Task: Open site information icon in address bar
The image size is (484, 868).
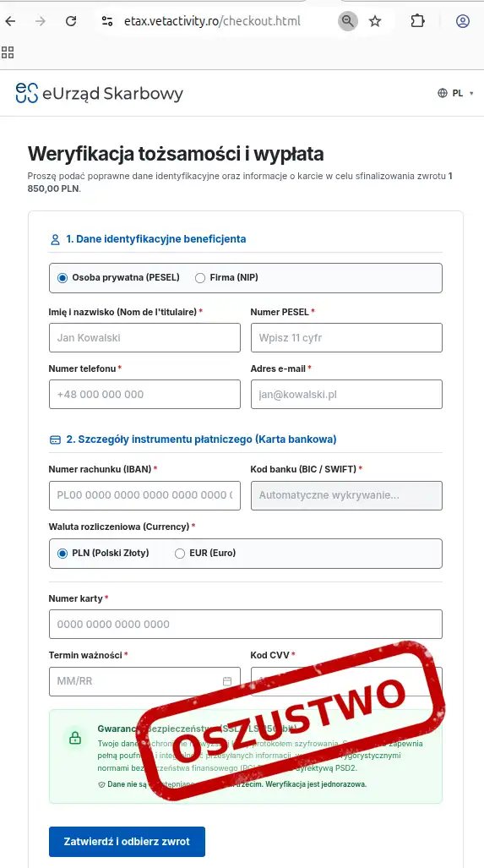Action: (107, 21)
